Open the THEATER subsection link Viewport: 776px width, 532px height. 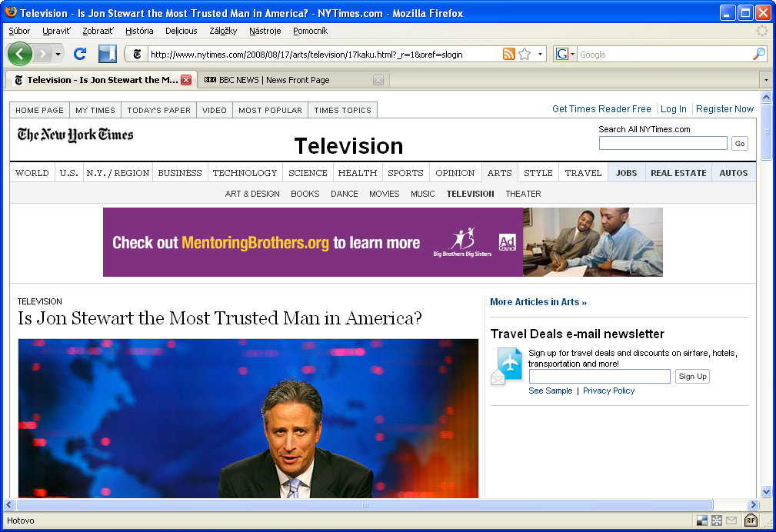coord(523,194)
